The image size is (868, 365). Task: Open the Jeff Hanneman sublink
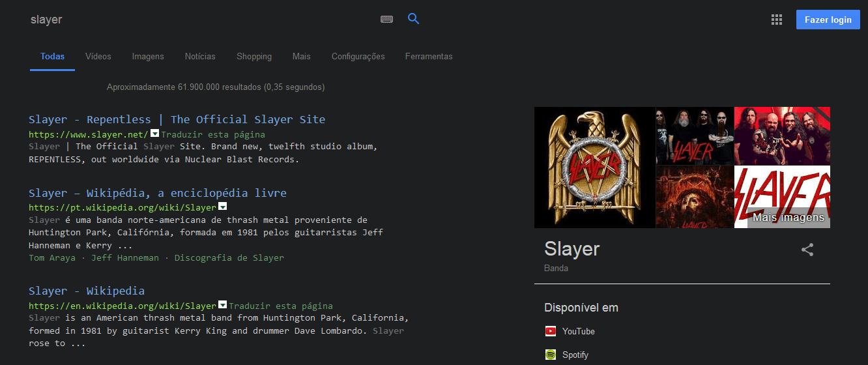[125, 257]
